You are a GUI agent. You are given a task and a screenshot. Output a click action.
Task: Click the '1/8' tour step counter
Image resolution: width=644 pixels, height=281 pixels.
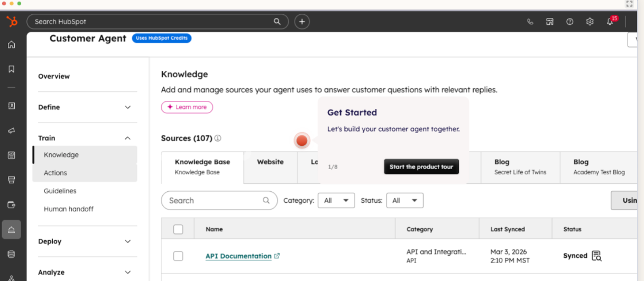[333, 167]
